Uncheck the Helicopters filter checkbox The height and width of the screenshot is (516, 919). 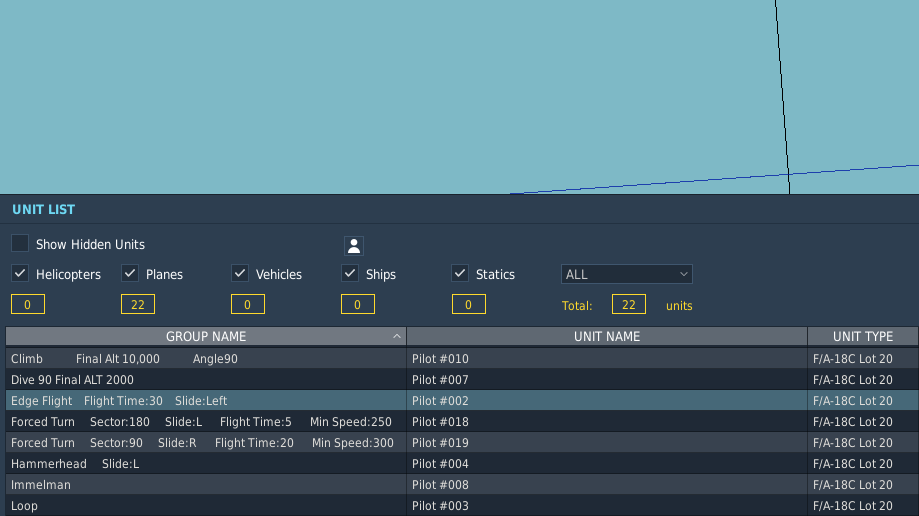point(20,274)
